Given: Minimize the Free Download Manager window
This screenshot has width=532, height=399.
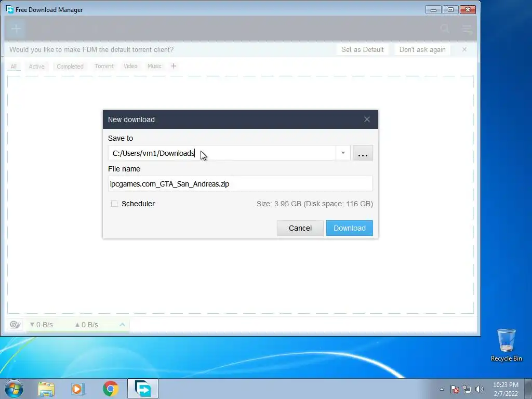Looking at the screenshot, I should [433, 10].
